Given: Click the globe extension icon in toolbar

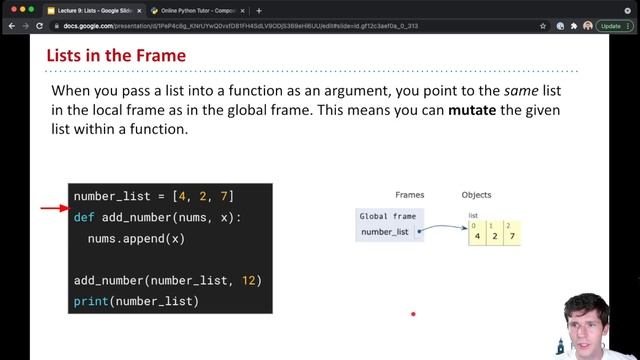Looking at the screenshot, I should point(560,26).
